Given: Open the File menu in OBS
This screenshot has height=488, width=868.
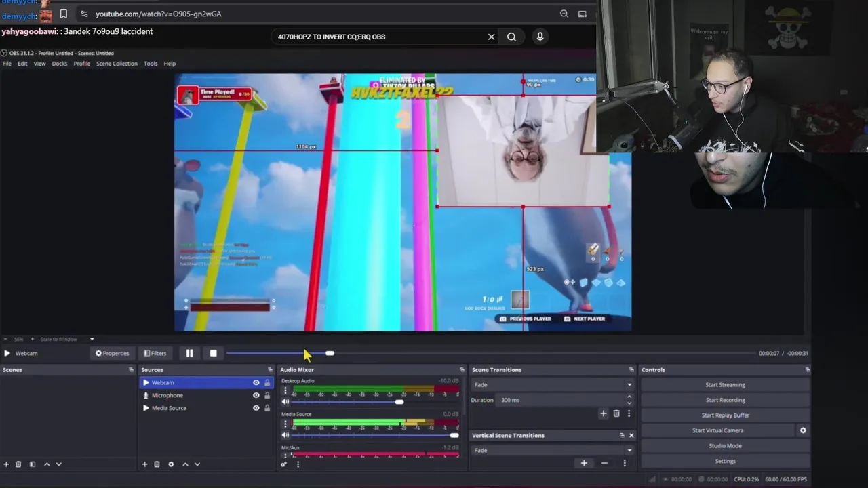Looking at the screenshot, I should tap(7, 64).
